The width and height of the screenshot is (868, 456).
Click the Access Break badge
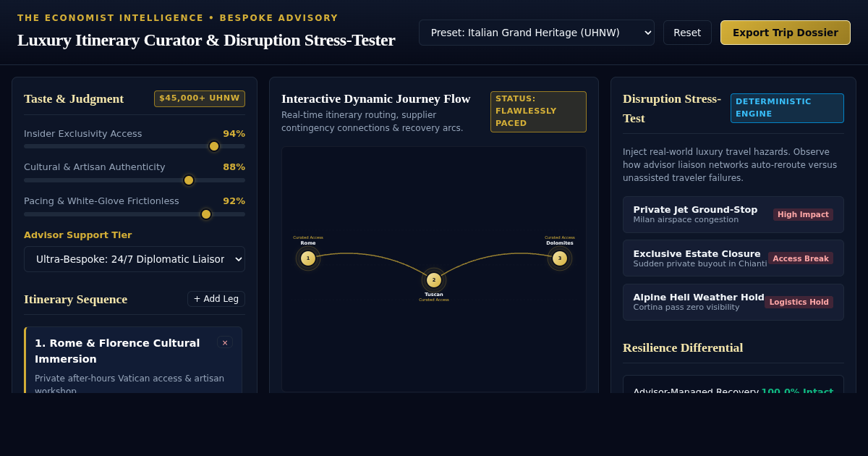click(801, 258)
